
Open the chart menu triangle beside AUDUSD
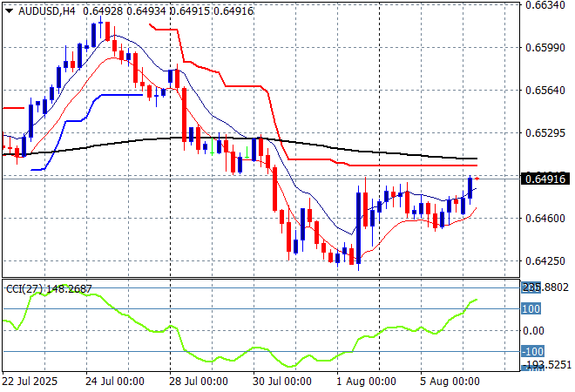coord(10,11)
